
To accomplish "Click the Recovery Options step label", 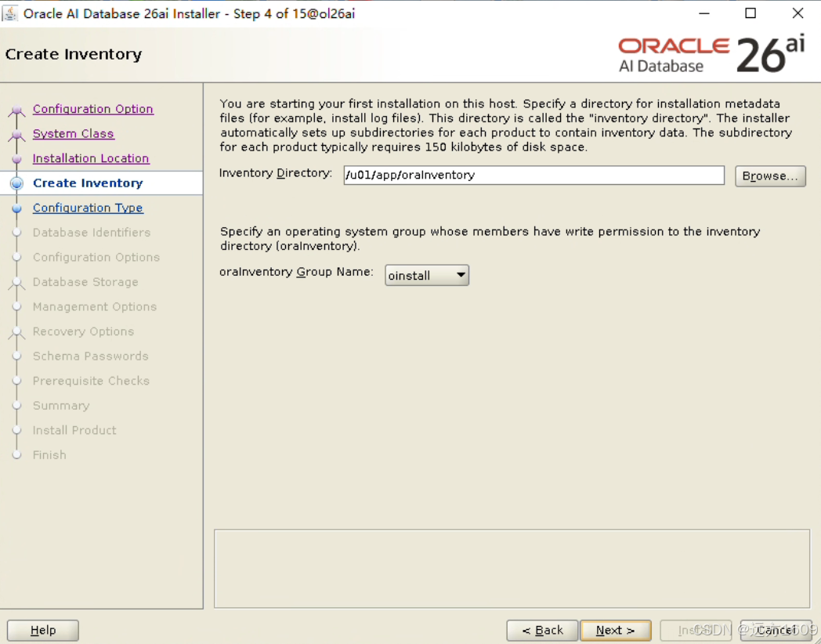I will [x=83, y=331].
